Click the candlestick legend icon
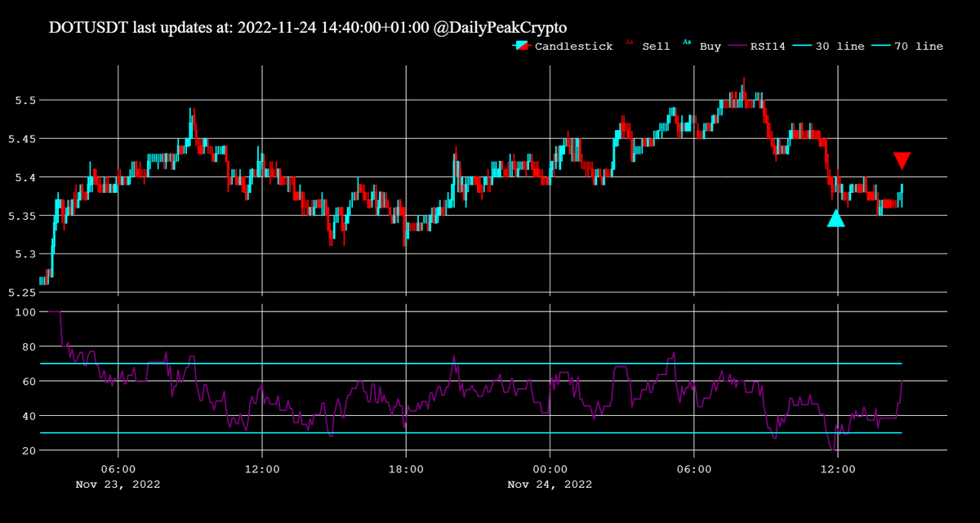 click(522, 47)
